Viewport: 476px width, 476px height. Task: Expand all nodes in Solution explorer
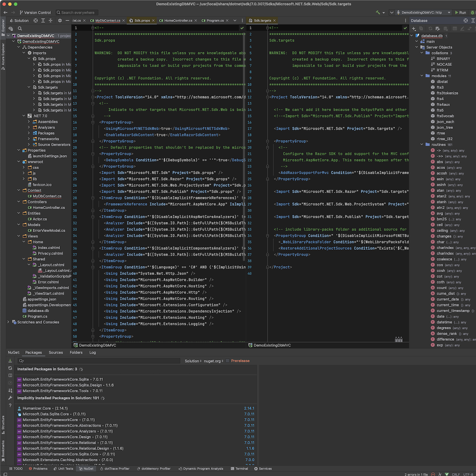coord(43,20)
